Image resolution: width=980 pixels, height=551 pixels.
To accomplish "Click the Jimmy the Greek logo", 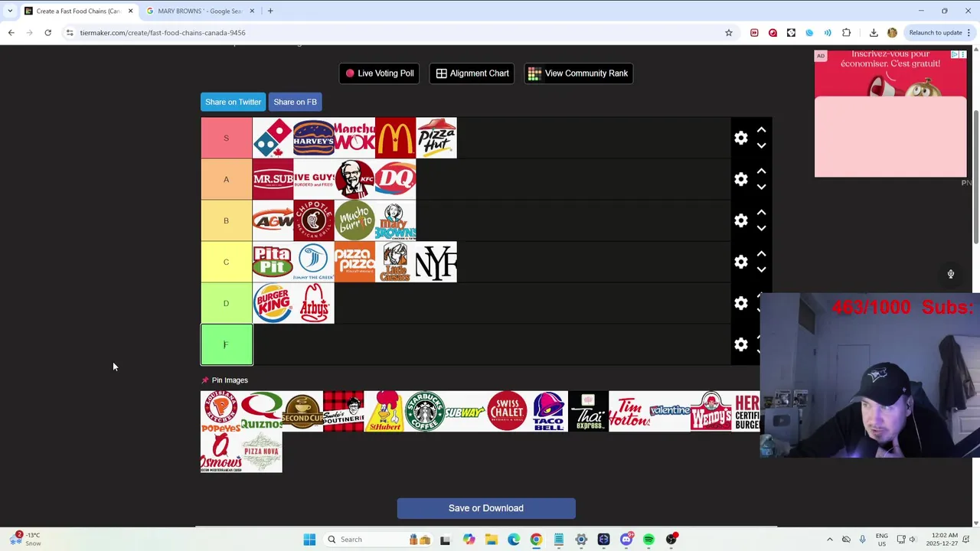I will click(x=314, y=262).
